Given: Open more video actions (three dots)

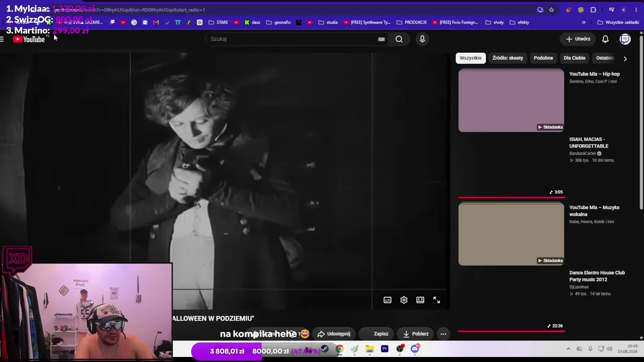Looking at the screenshot, I should [x=443, y=334].
